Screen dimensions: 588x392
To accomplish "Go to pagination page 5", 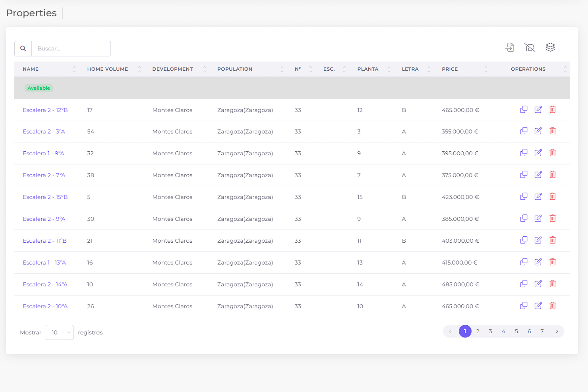I will pyautogui.click(x=516, y=331).
